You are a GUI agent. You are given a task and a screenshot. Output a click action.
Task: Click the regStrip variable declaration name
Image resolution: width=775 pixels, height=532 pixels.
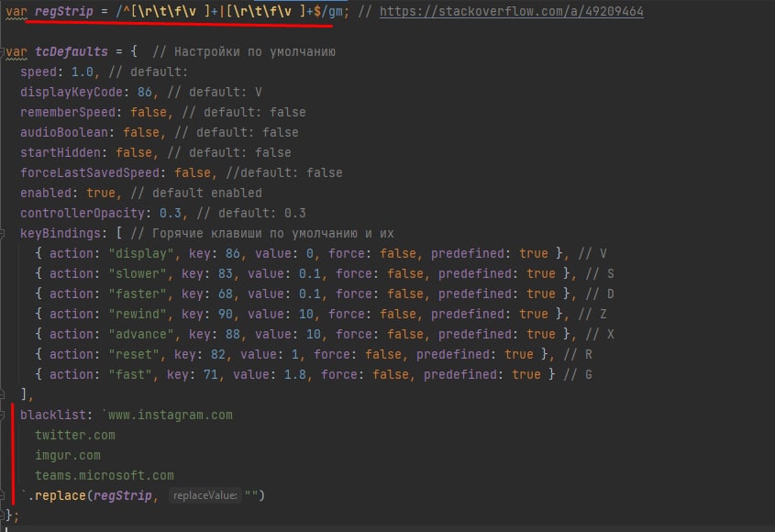(x=64, y=11)
